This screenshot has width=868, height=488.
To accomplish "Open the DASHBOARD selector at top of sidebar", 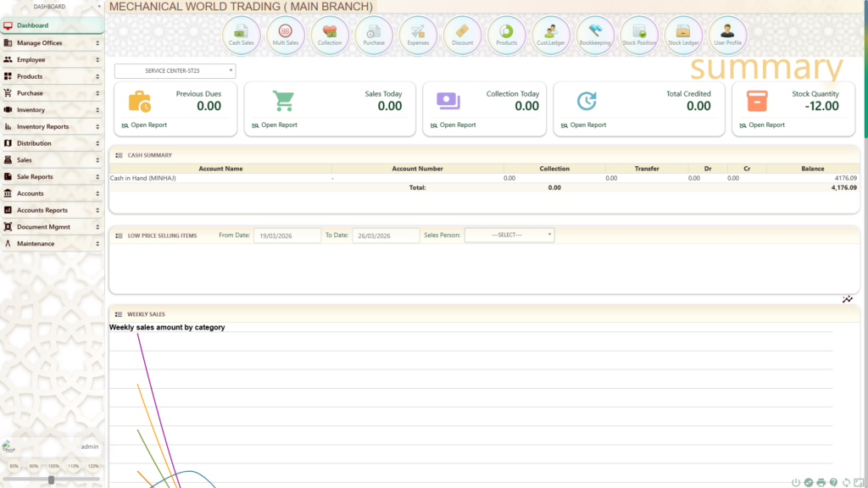I will [52, 7].
